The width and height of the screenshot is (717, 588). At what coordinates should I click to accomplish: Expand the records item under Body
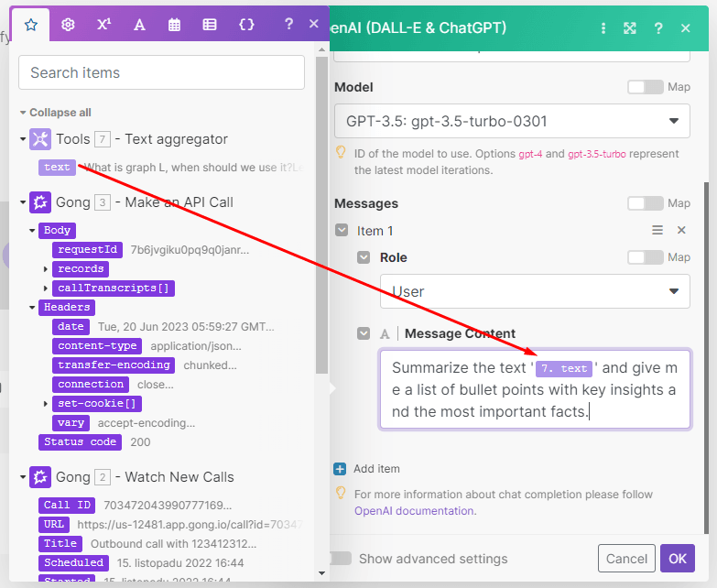pyautogui.click(x=46, y=269)
